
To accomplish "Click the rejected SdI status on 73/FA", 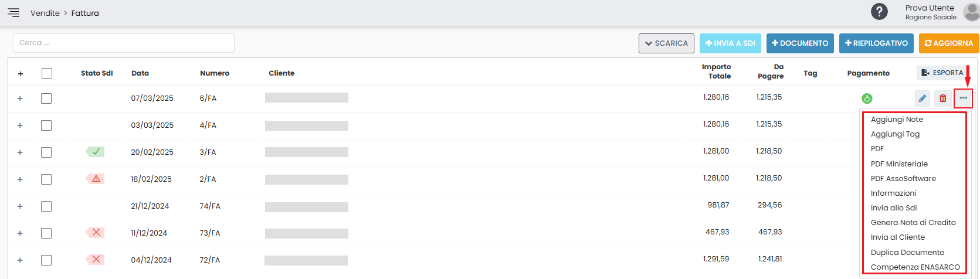I will (96, 233).
